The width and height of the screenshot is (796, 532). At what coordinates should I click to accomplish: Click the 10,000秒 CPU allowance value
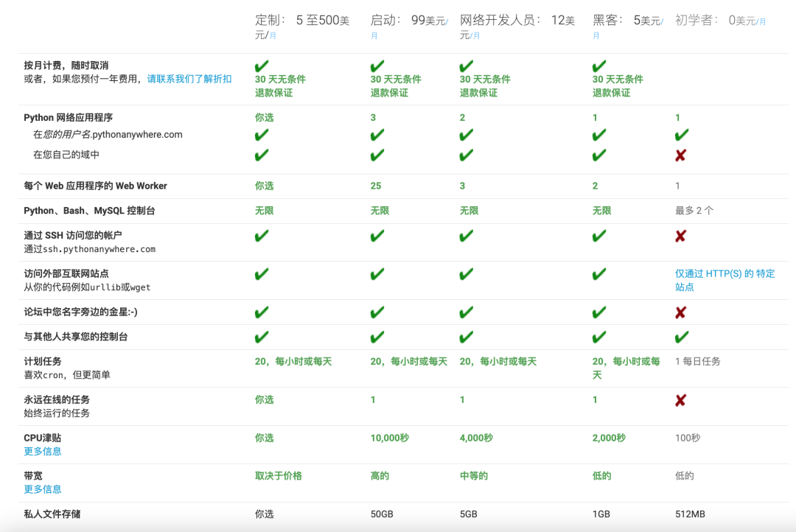tap(389, 438)
